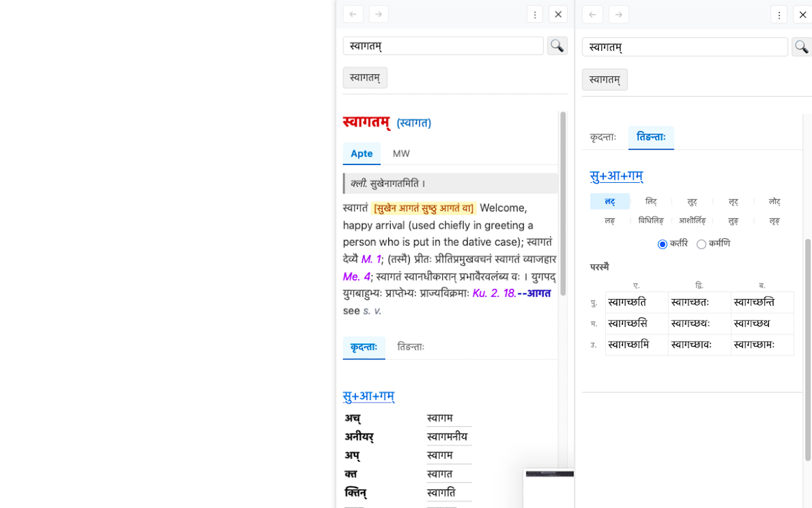
Task: Go back in the left dictionary panel
Action: point(353,14)
